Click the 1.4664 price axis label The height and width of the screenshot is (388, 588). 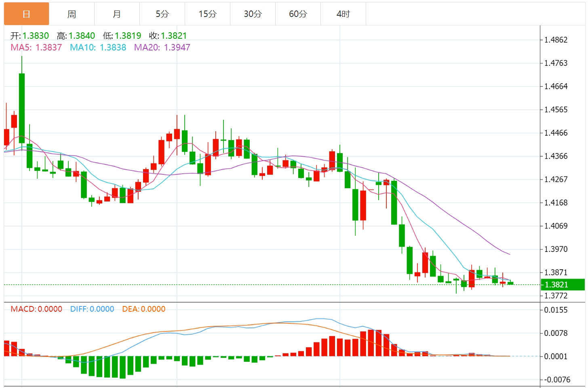point(556,86)
